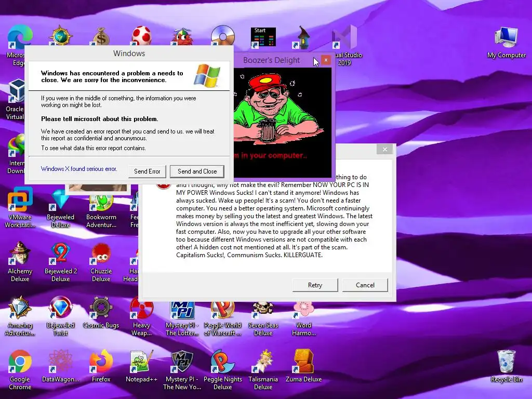Open the disc drive desktop icon
Screen dimensions: 532x399
tap(222, 35)
